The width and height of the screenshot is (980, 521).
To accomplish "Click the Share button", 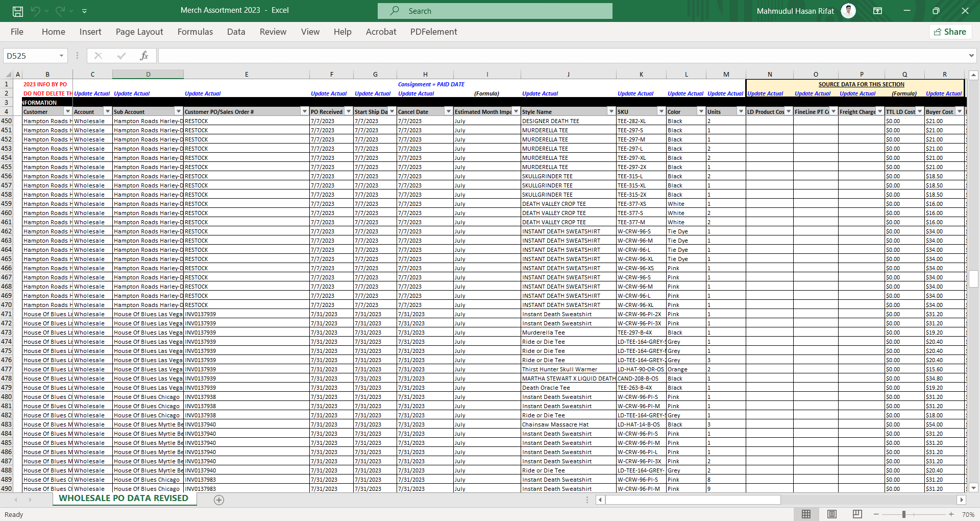I will point(950,32).
